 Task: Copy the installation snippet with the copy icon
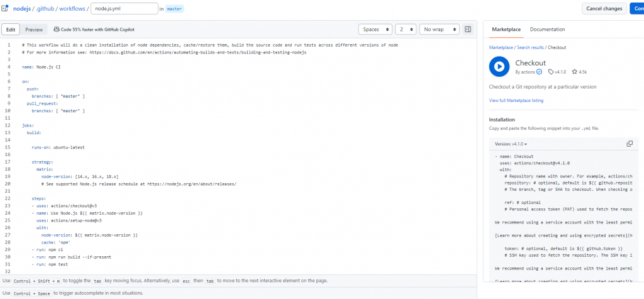point(630,144)
